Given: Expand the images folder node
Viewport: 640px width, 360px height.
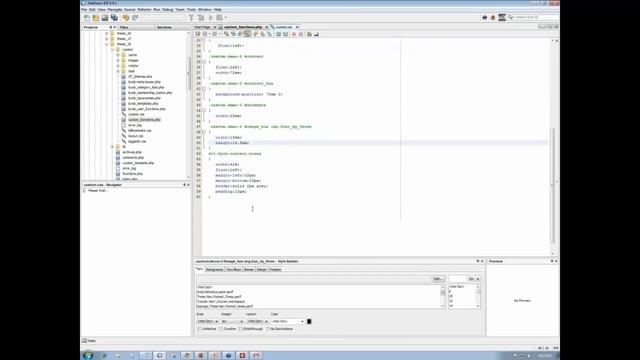Looking at the screenshot, I should coord(118,60).
